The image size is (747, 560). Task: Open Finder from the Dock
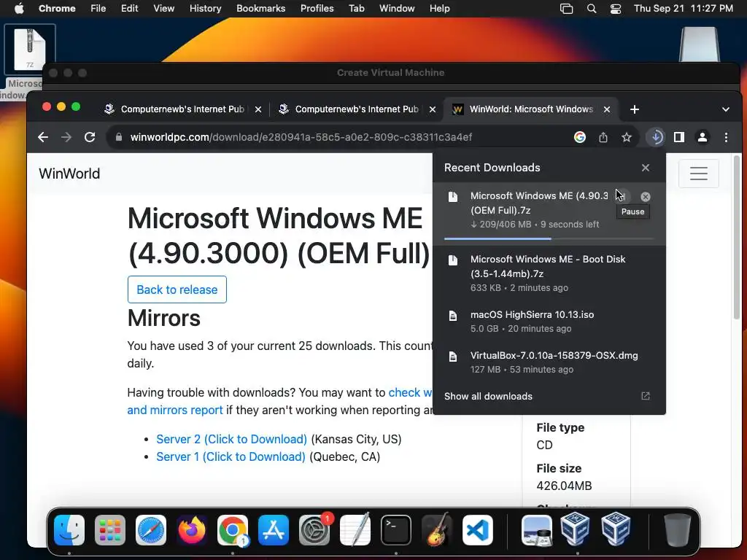(69, 530)
